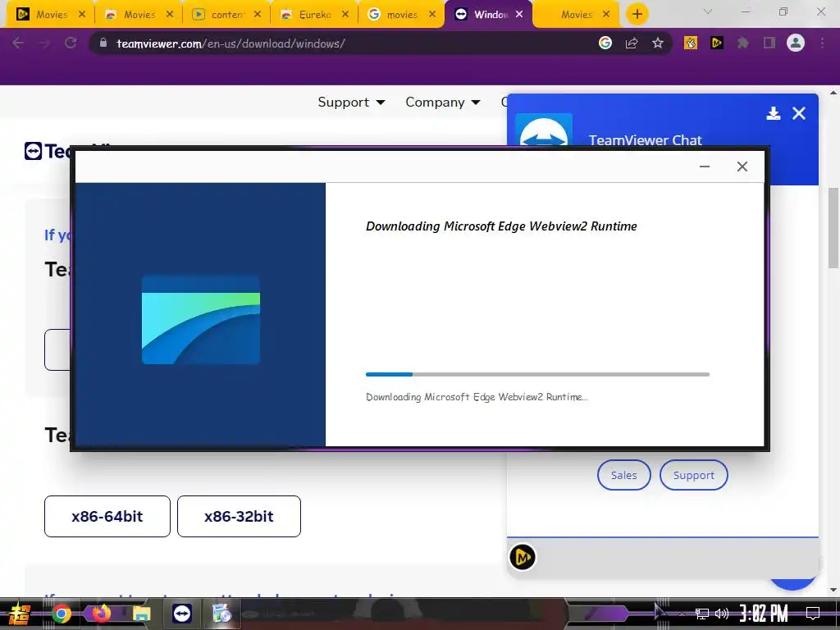Viewport: 840px width, 630px height.
Task: Click the installer setup icon on taskbar
Action: (221, 614)
